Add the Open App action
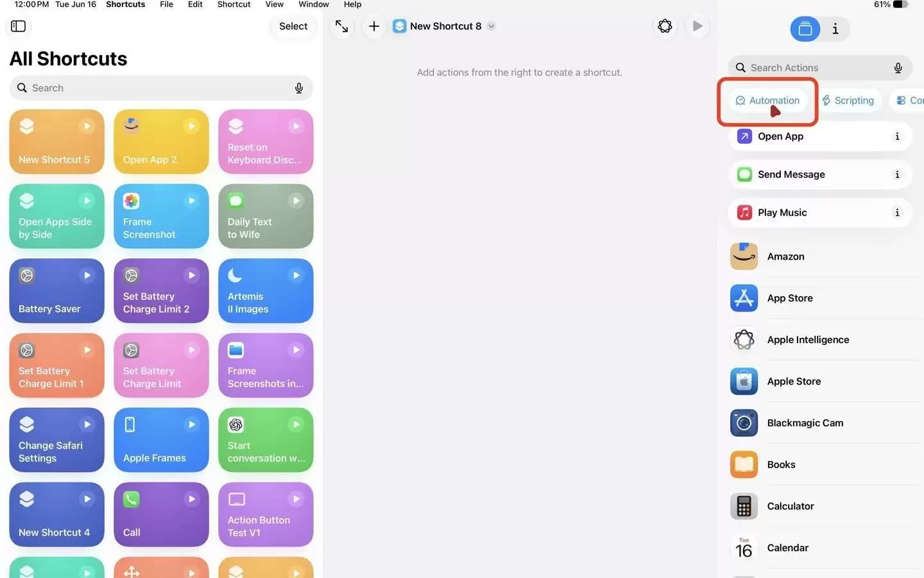Screen dimensions: 924x578 click(820, 136)
